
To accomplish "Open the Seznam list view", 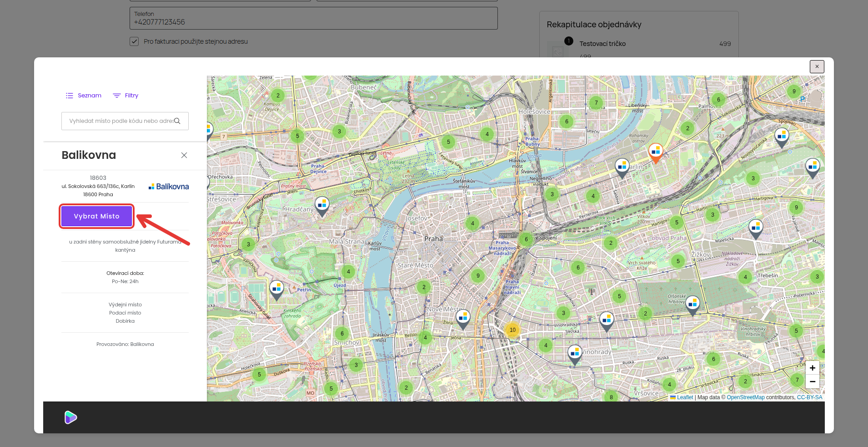I will pyautogui.click(x=84, y=96).
